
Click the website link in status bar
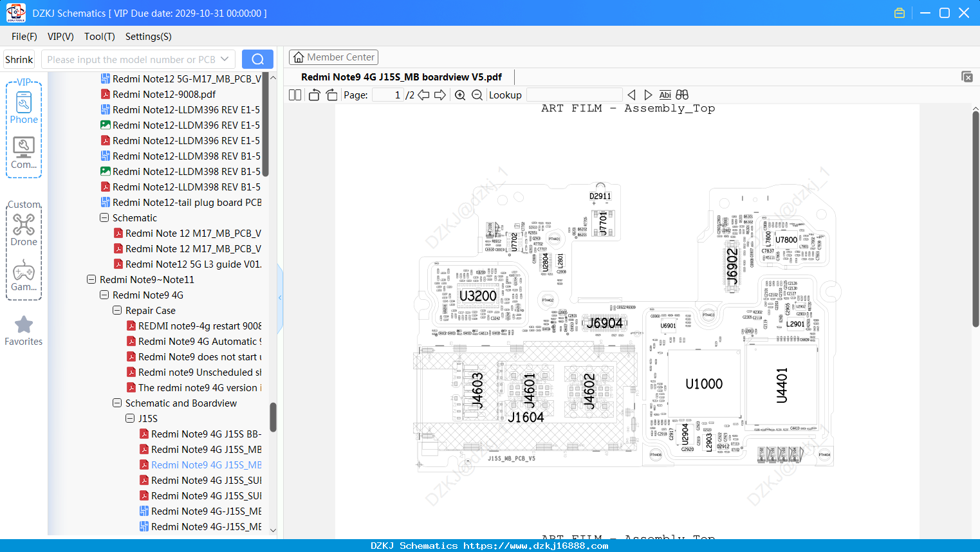[x=535, y=546]
